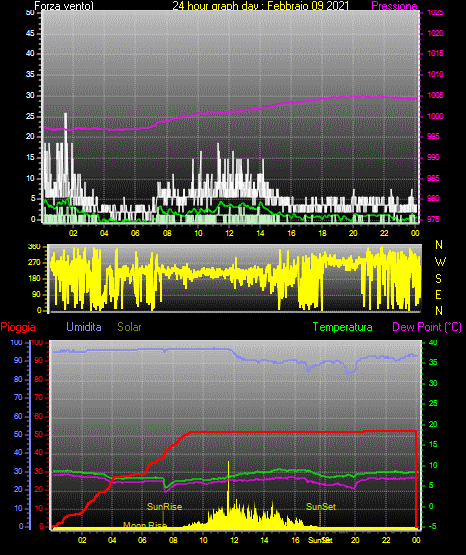
Task: Click the Solar legend label
Action: (x=129, y=327)
